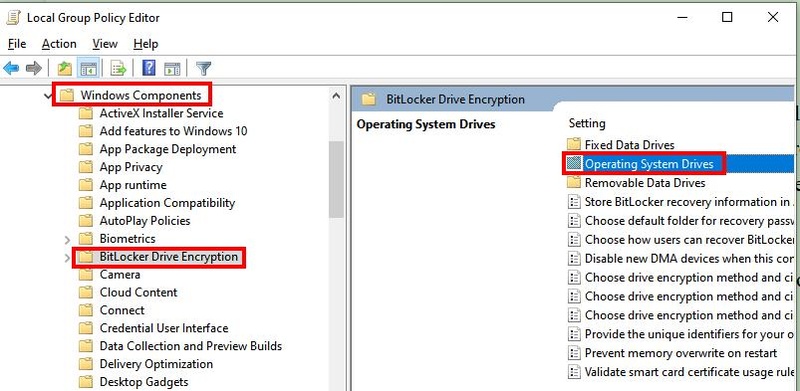The width and height of the screenshot is (800, 391).
Task: Select Biometrics folder in the tree
Action: coord(128,238)
